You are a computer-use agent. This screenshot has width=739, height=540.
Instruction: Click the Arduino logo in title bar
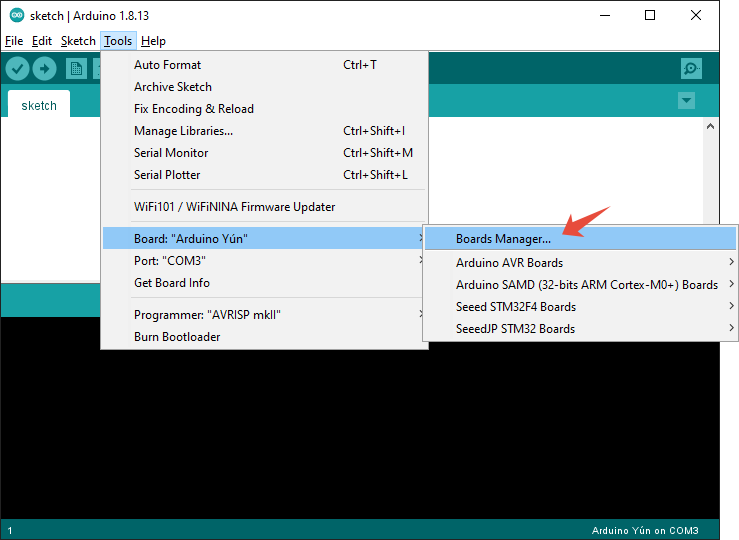point(16,15)
